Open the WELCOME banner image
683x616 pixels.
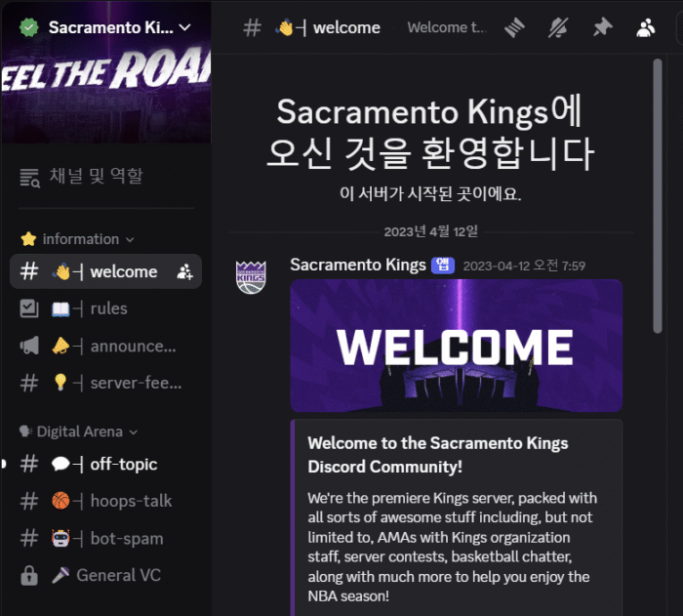click(x=456, y=346)
